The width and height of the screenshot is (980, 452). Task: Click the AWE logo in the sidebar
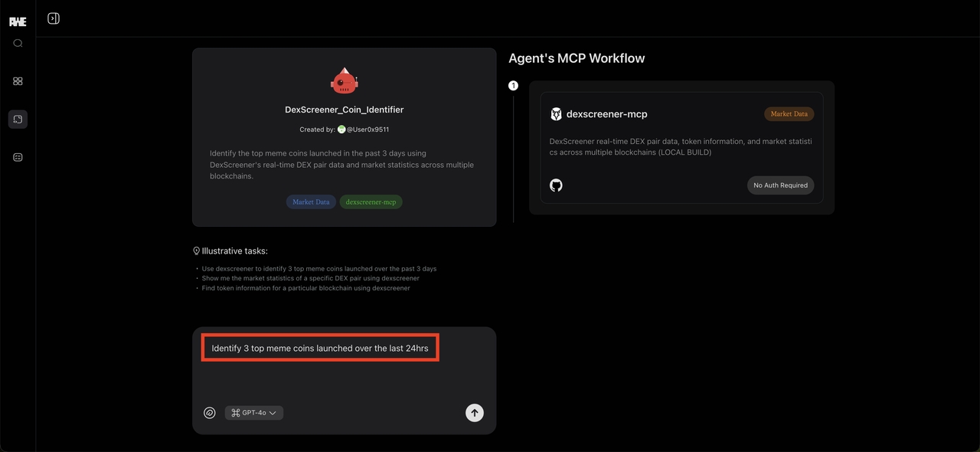coord(18,21)
